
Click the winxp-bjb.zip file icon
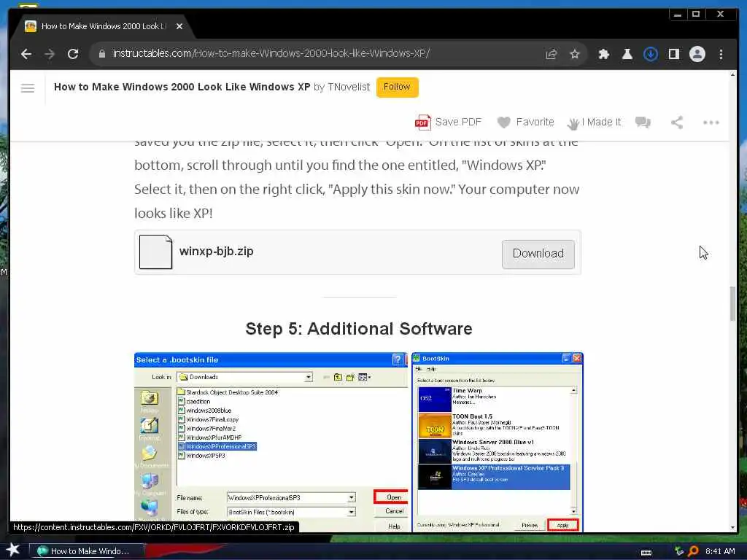pos(155,252)
